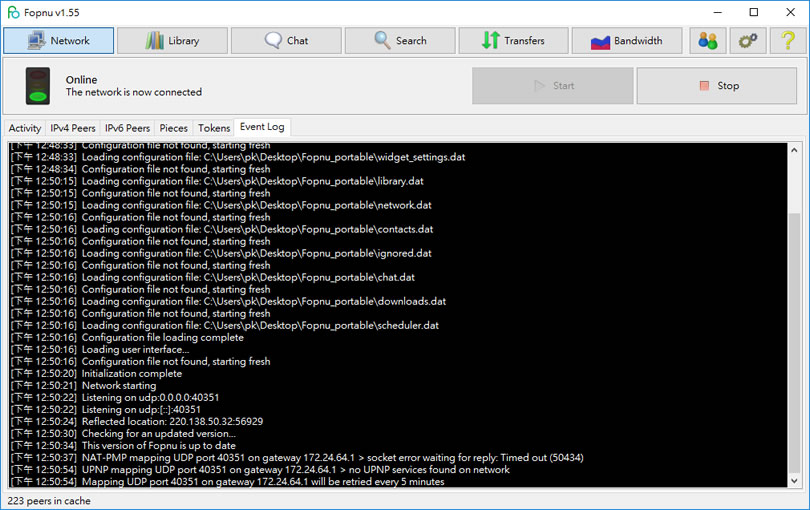The height and width of the screenshot is (510, 810).
Task: Select the Event Log tab
Action: pyautogui.click(x=262, y=127)
